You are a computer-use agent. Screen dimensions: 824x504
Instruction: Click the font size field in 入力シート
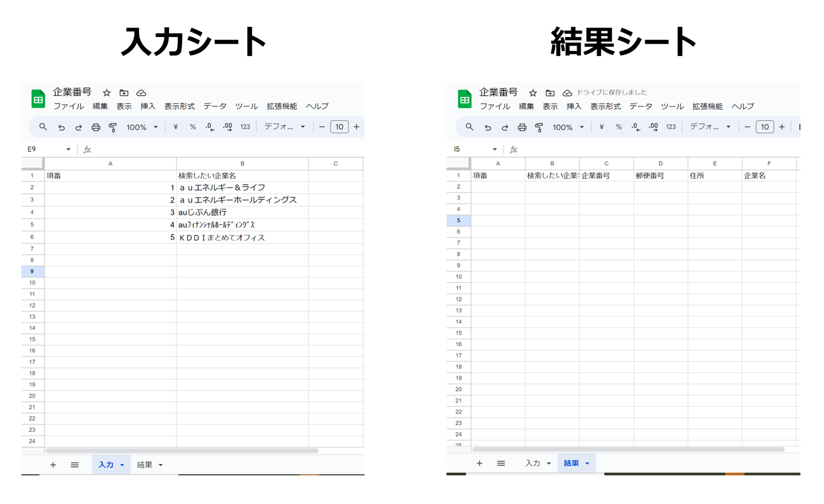point(339,127)
